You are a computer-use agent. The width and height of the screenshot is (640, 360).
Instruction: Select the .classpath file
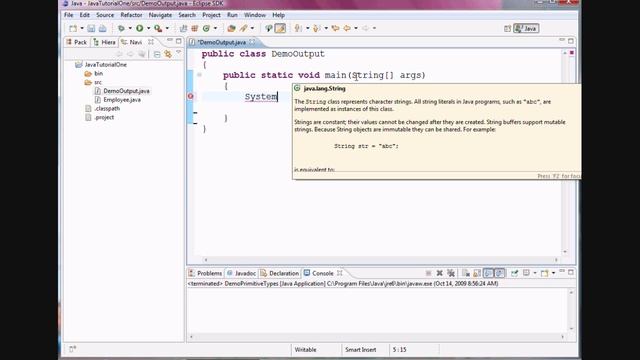(102, 109)
